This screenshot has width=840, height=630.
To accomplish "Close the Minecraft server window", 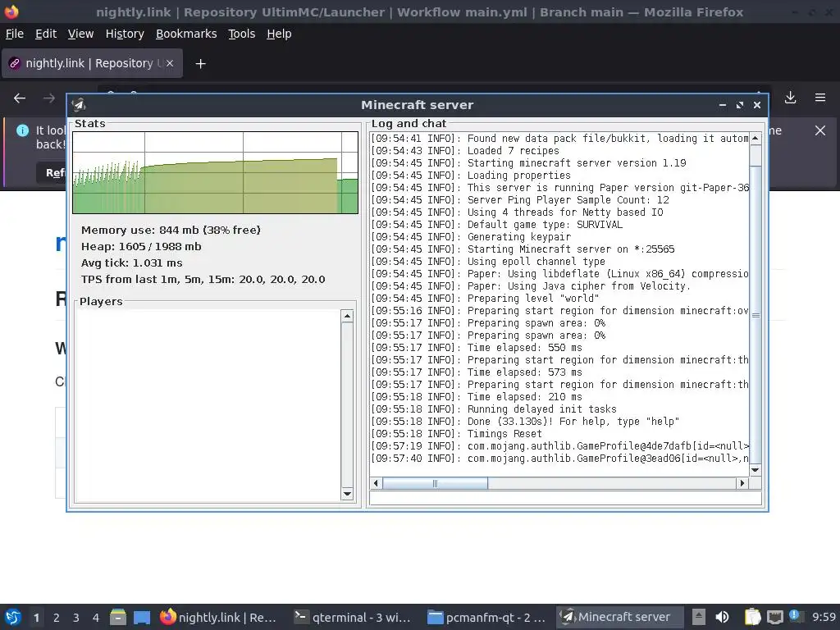I will tap(757, 105).
